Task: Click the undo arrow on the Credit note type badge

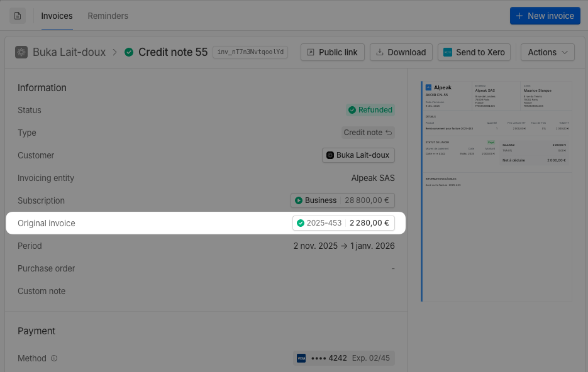Action: point(389,133)
